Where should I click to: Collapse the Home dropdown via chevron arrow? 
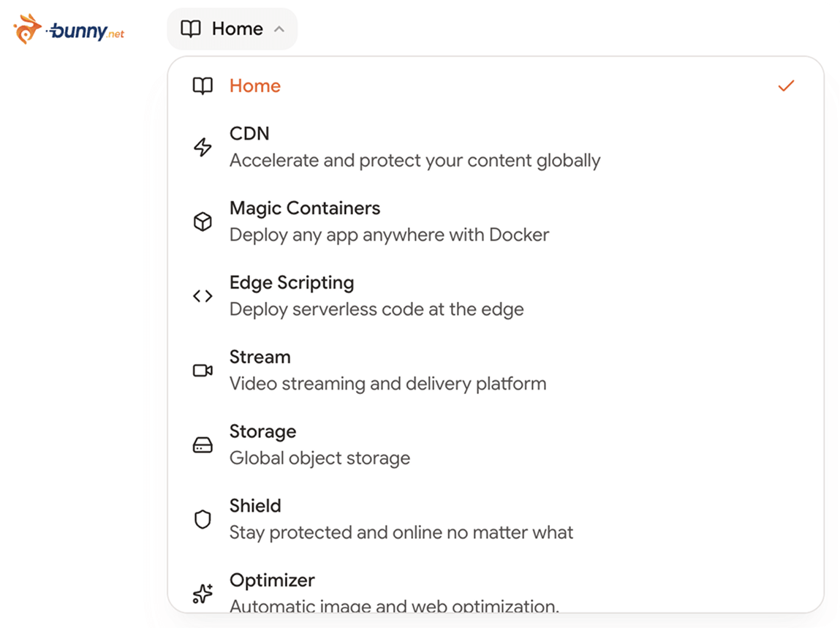279,29
